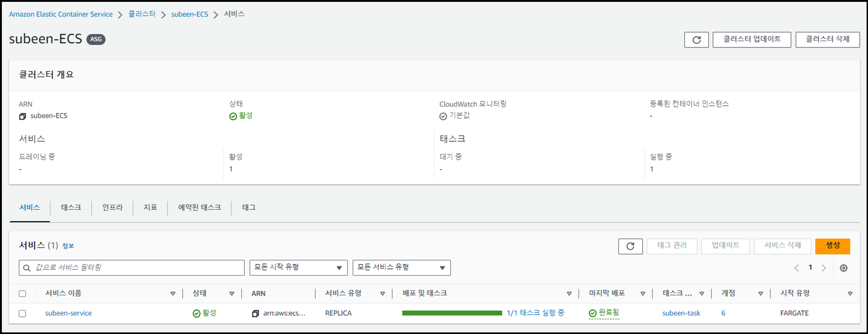Click the 태그 관리 button
The height and width of the screenshot is (334, 868).
pyautogui.click(x=672, y=246)
